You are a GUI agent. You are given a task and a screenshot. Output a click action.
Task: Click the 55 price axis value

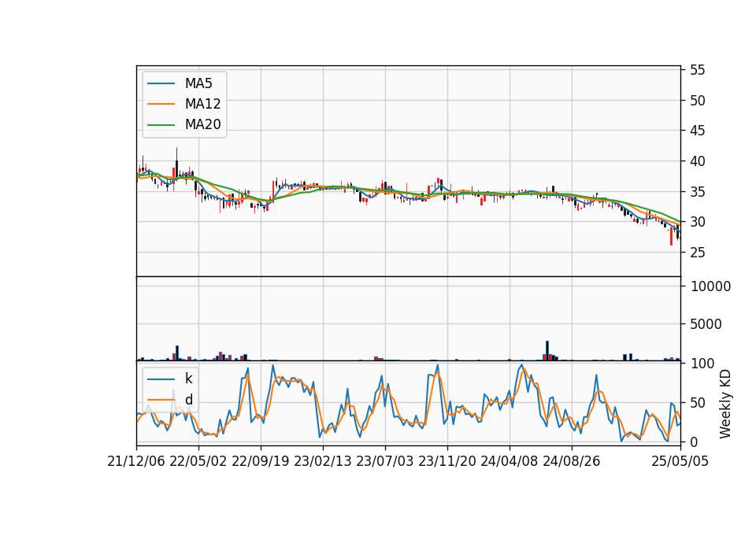click(697, 70)
